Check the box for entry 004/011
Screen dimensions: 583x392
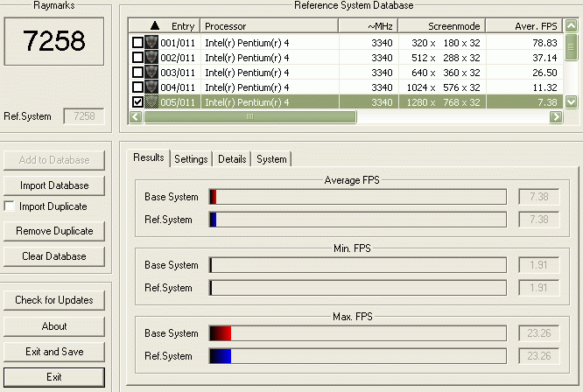pyautogui.click(x=137, y=87)
